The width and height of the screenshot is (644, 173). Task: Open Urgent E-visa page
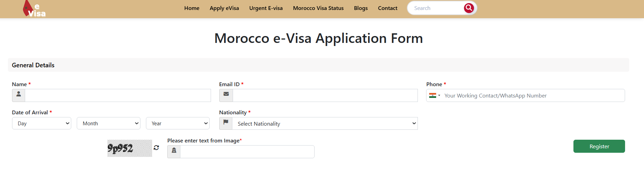266,8
